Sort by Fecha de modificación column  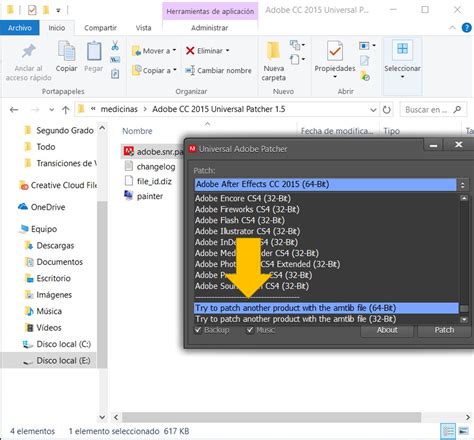pos(337,131)
